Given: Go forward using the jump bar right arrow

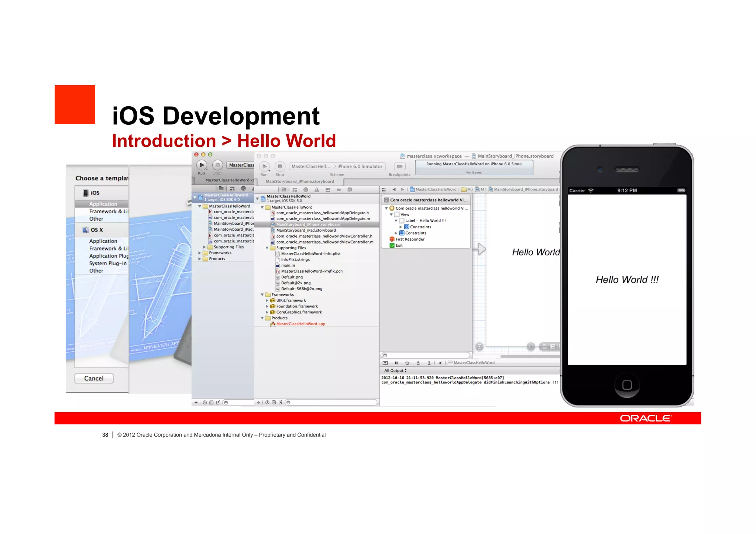Looking at the screenshot, I should pyautogui.click(x=403, y=190).
